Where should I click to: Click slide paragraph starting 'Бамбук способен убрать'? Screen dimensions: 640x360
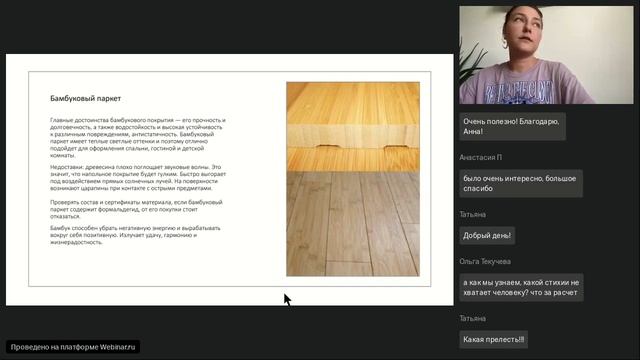pos(135,235)
